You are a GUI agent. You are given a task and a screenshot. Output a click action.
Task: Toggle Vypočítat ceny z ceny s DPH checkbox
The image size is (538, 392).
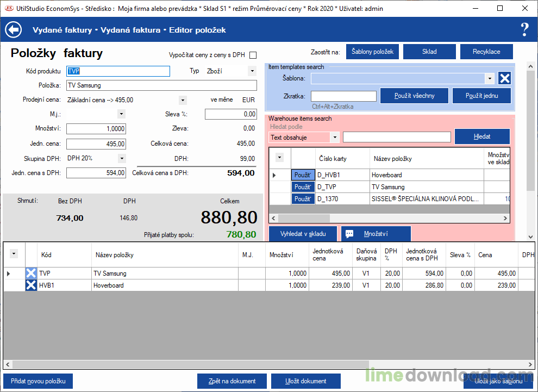tap(253, 55)
